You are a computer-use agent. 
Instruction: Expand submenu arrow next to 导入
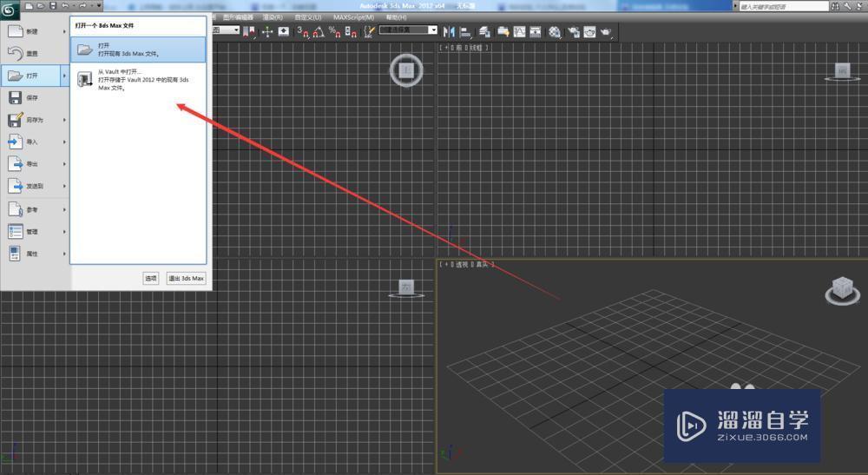64,142
